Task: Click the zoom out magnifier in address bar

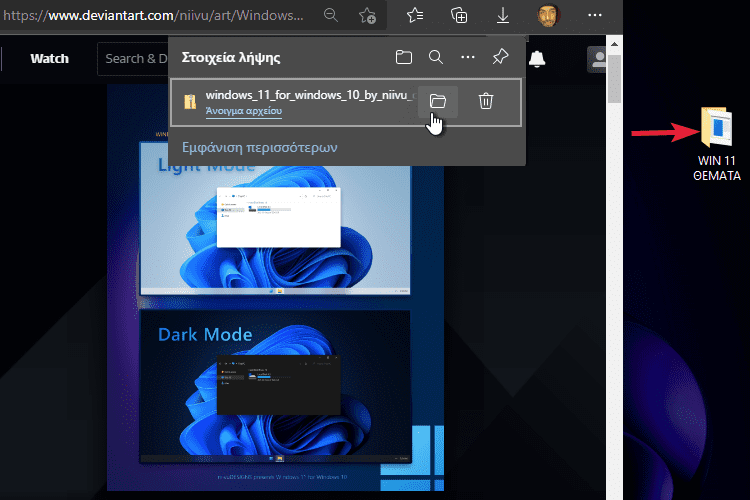Action: (x=331, y=15)
